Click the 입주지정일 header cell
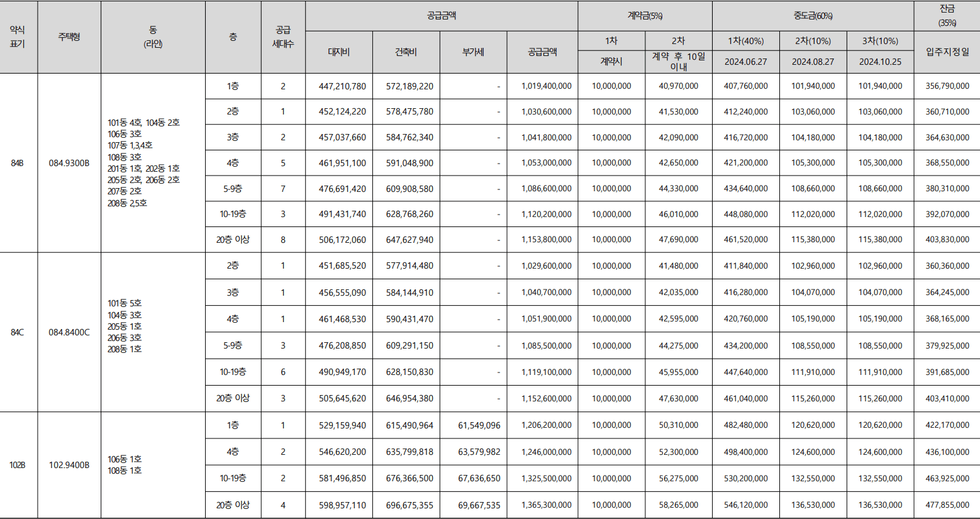Image resolution: width=980 pixels, height=519 pixels. [947, 52]
